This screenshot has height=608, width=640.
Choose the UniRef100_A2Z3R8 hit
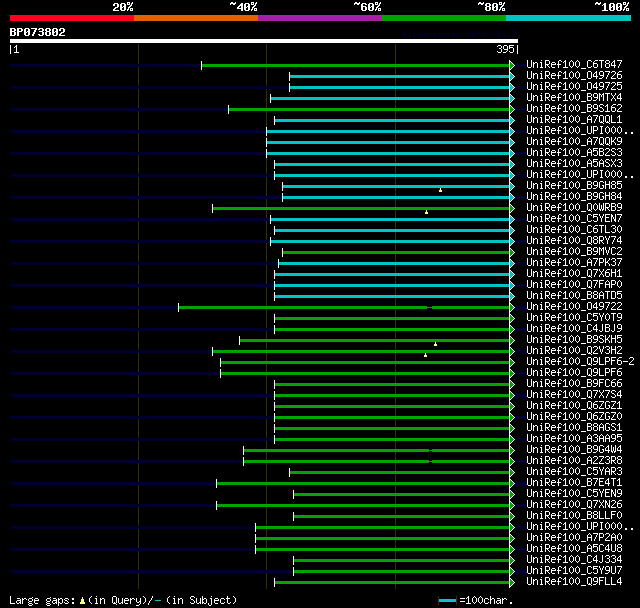click(574, 461)
